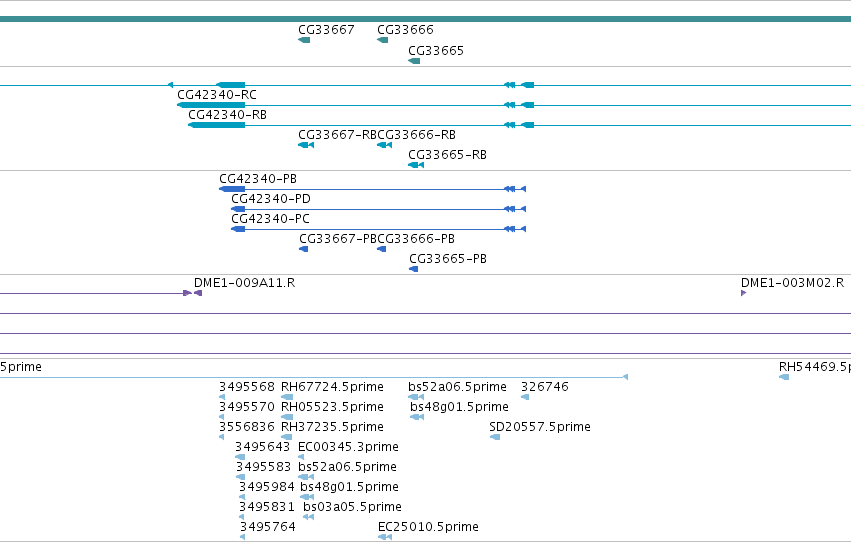Image resolution: width=851 pixels, height=542 pixels.
Task: Click the EC00345.3prime EST label
Action: click(348, 448)
